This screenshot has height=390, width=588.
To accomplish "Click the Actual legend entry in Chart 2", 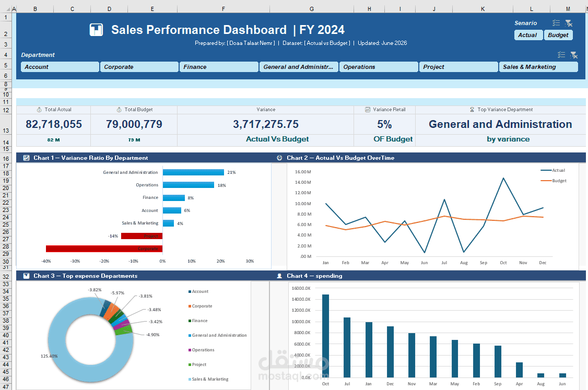I will point(552,170).
